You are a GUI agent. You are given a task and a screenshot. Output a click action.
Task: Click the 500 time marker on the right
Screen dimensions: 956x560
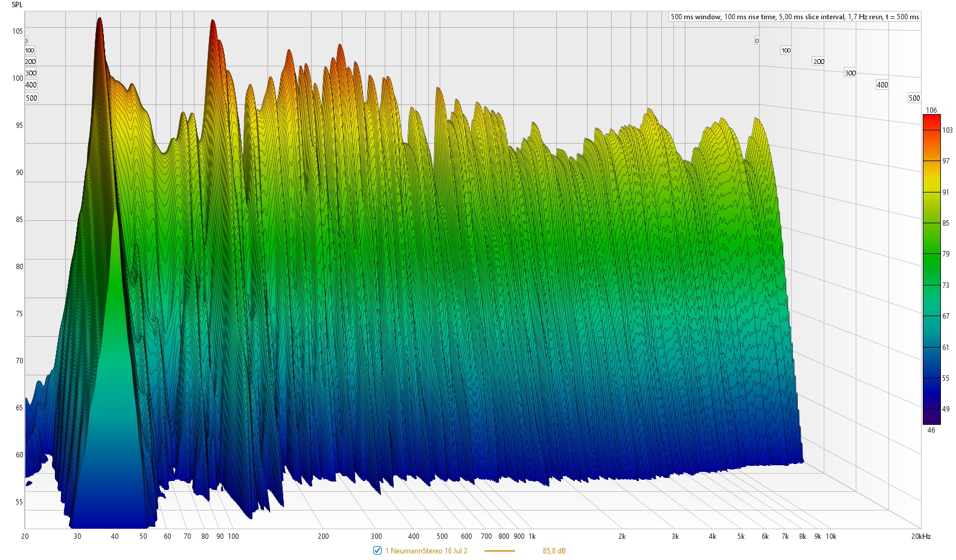914,98
